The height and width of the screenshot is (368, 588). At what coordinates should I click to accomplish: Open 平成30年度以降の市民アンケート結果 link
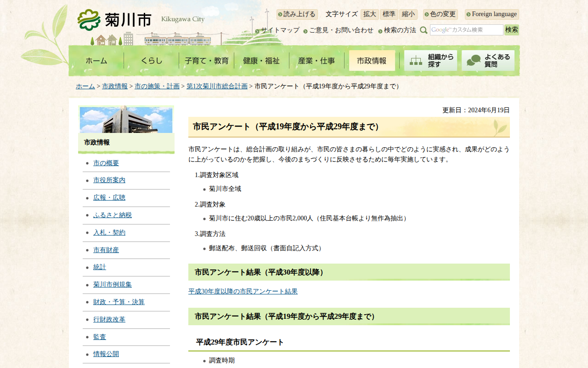[x=243, y=292]
